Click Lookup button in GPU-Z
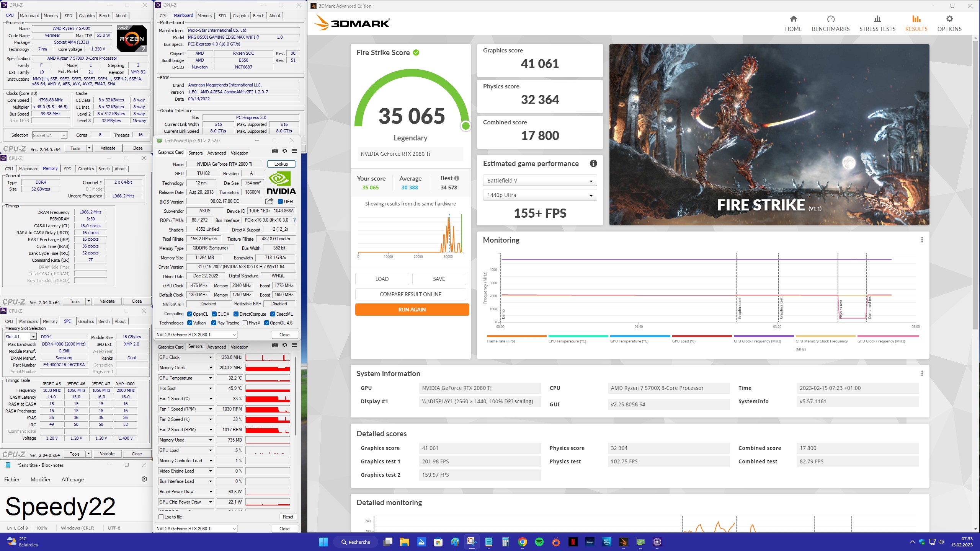This screenshot has width=980, height=551. [x=281, y=164]
